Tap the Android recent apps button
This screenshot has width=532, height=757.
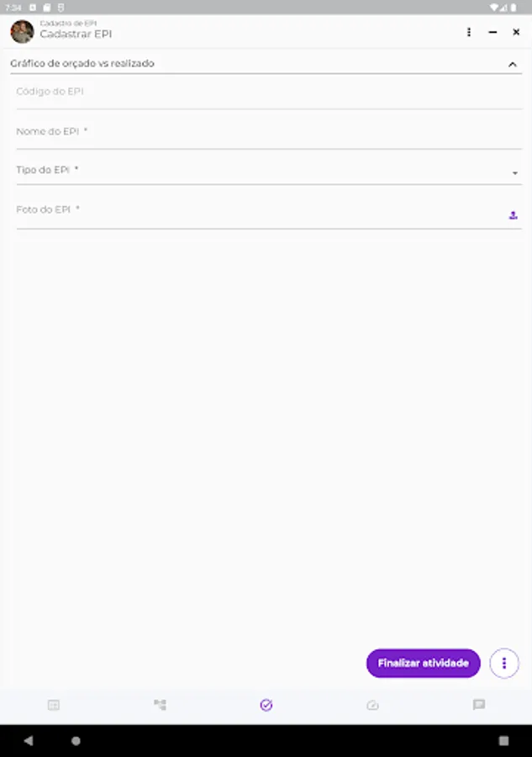click(503, 741)
